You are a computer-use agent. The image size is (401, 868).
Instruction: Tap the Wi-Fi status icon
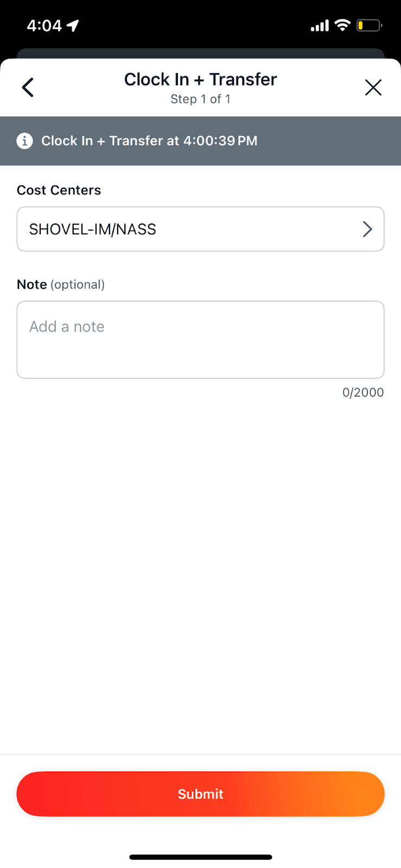point(342,25)
